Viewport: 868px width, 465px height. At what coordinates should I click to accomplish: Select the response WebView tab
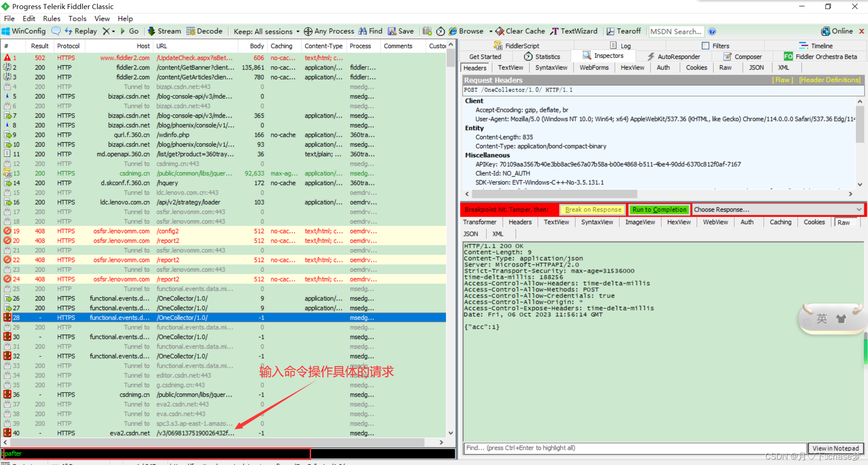[x=715, y=222]
